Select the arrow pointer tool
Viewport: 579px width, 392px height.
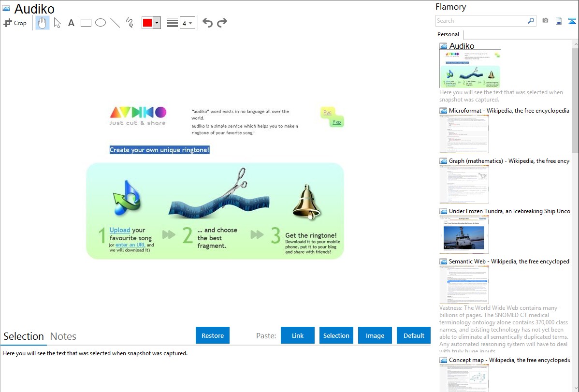57,23
